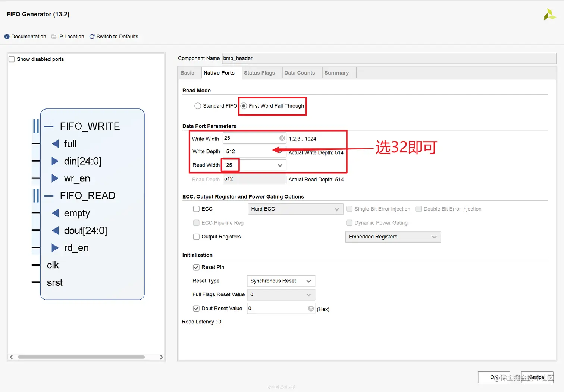Click the full port arrow icon

coord(55,143)
